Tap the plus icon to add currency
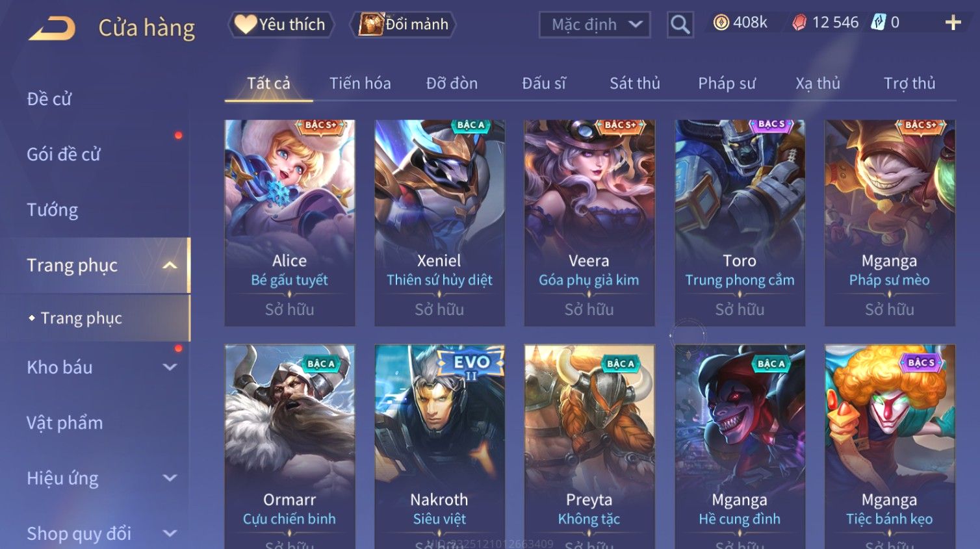Viewport: 980px width, 549px height. click(x=953, y=23)
